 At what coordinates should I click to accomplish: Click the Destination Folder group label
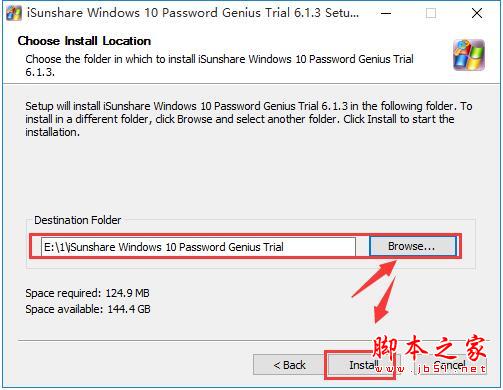[x=78, y=220]
